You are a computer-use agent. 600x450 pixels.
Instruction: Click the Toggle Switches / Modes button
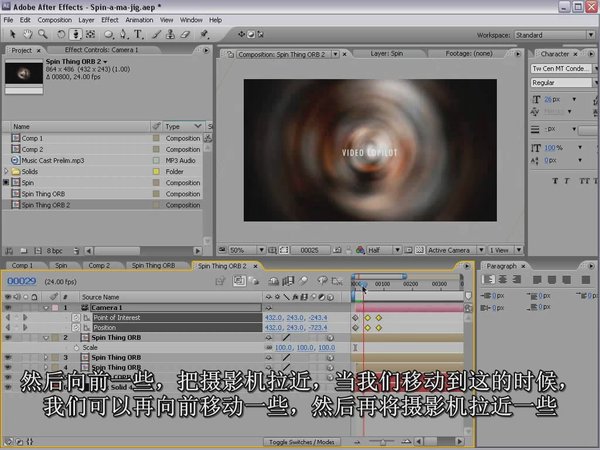(303, 441)
